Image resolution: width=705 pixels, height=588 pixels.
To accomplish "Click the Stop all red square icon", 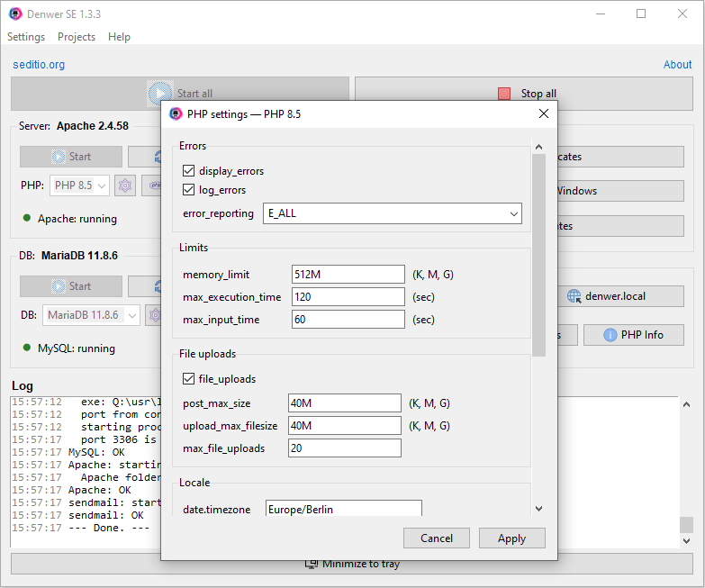I will (x=504, y=94).
